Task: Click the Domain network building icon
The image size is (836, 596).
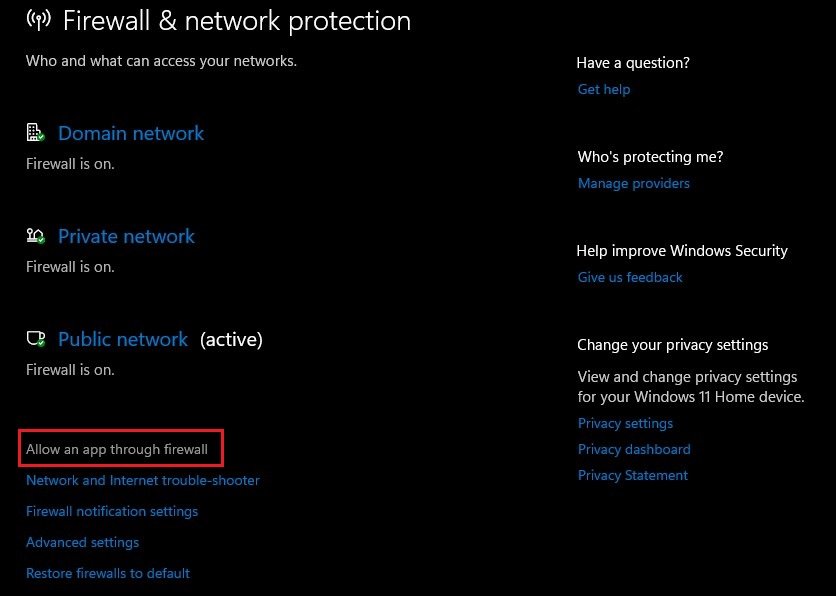Action: 35,133
